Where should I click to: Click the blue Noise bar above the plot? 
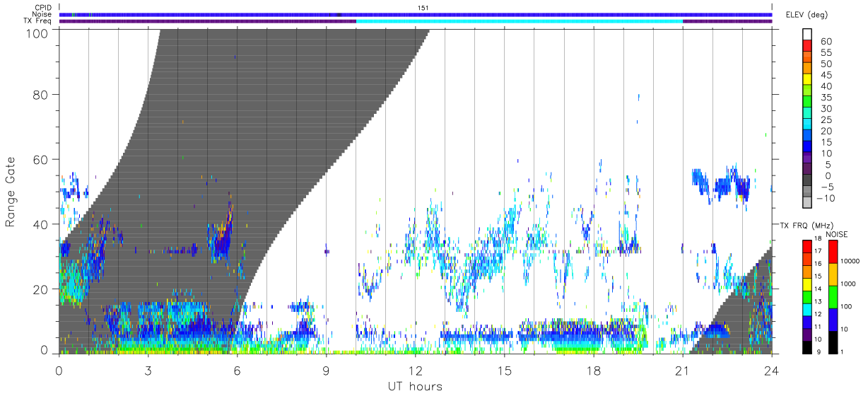[416, 14]
